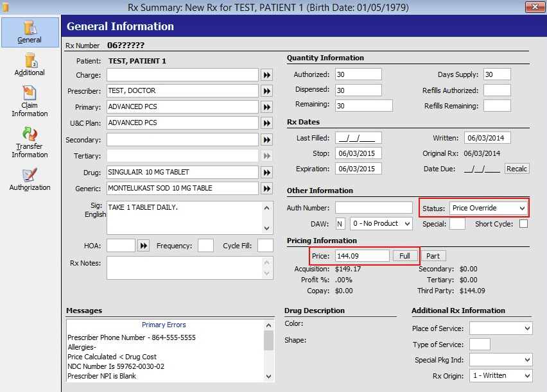The image size is (547, 392).
Task: Expand the Special Pkg Ind dropdown
Action: click(501, 359)
